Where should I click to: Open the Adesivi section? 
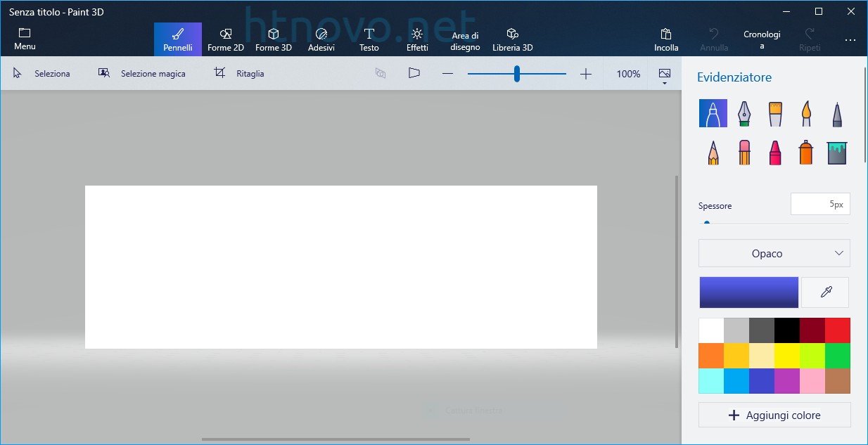[x=321, y=39]
